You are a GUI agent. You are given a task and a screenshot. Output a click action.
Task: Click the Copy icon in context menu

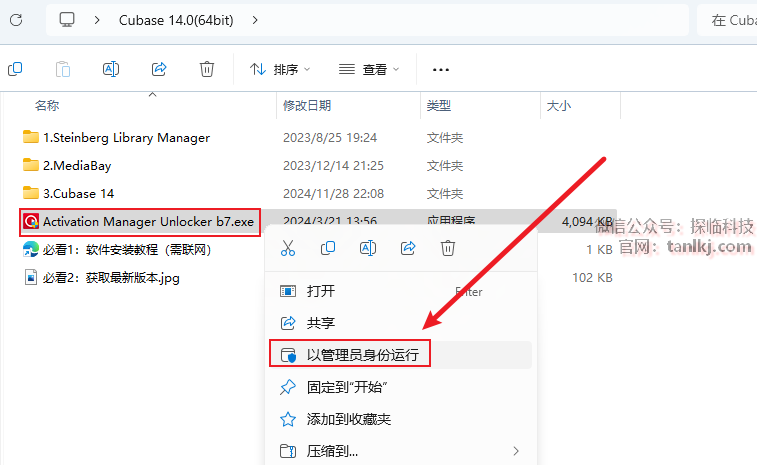coord(328,248)
